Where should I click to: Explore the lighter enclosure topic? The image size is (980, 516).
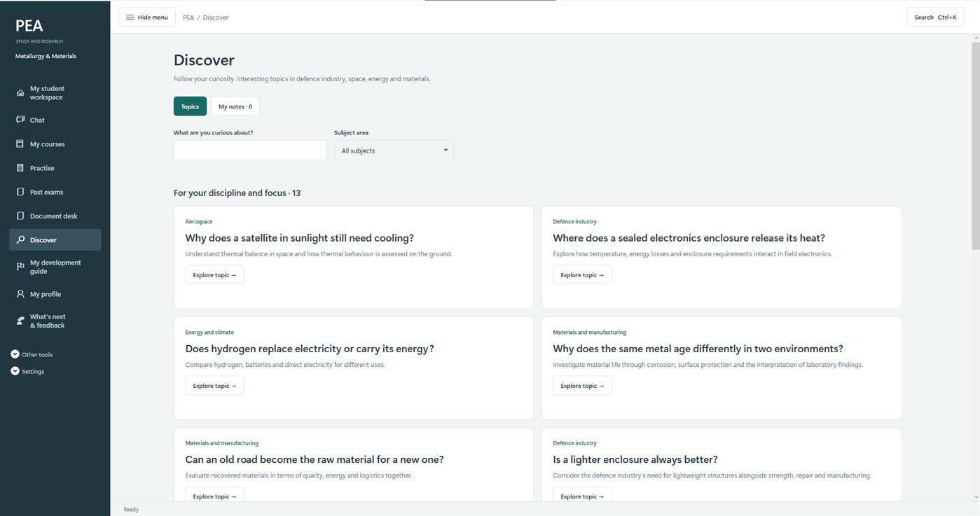pos(582,496)
